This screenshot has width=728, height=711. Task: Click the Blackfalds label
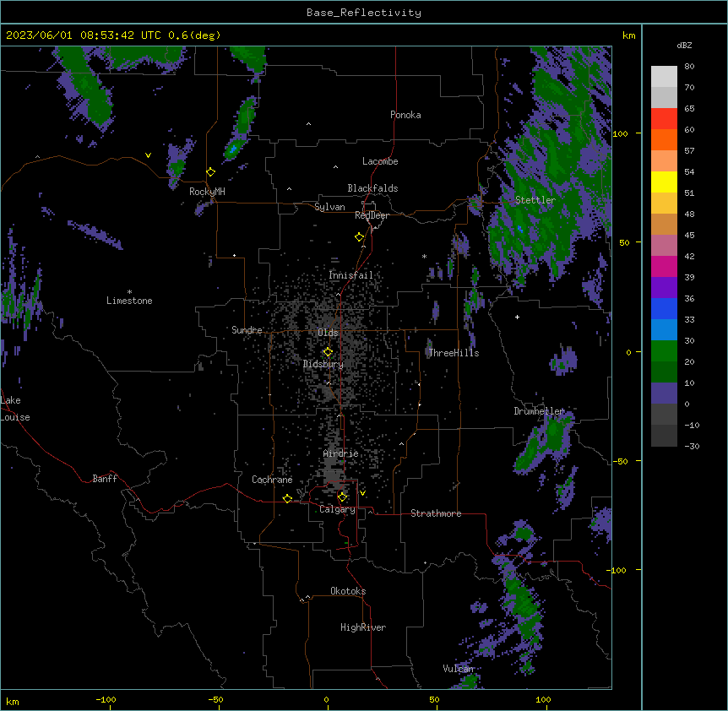click(372, 188)
